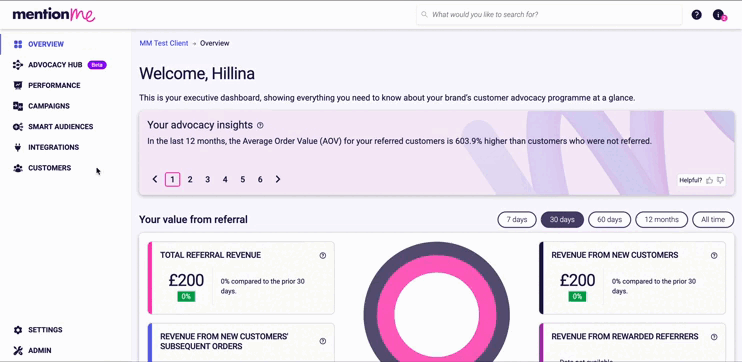Click info icon on Subsequent Orders card
742x362 pixels.
pyautogui.click(x=323, y=341)
